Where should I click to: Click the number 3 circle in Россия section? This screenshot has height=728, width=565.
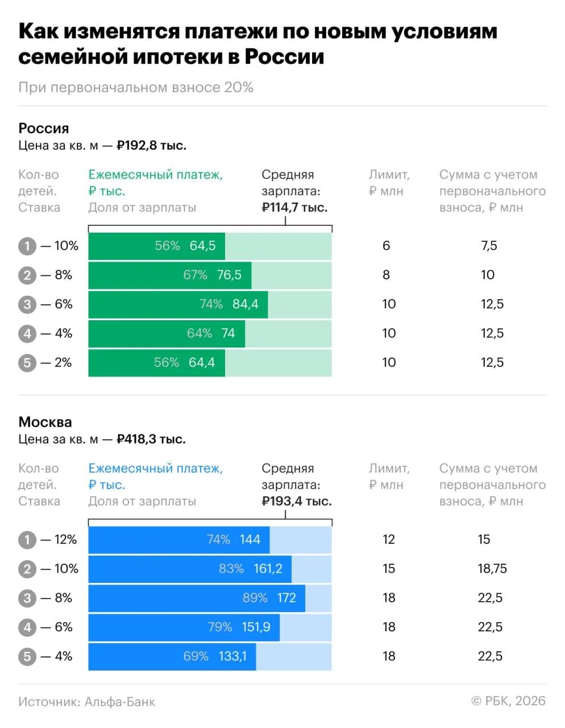(27, 304)
